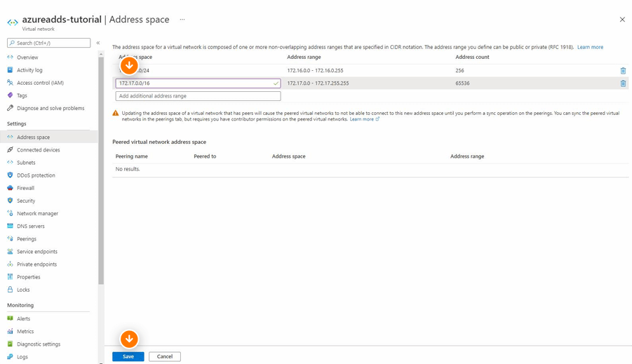Open Overview menu item

click(27, 58)
